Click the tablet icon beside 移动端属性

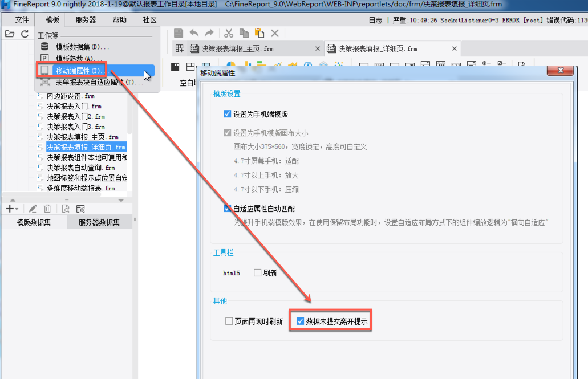tap(44, 70)
